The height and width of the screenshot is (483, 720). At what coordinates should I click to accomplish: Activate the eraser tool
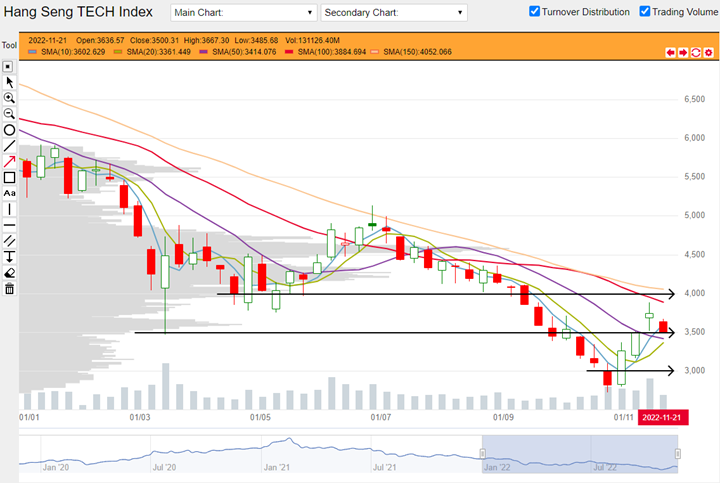click(x=9, y=273)
